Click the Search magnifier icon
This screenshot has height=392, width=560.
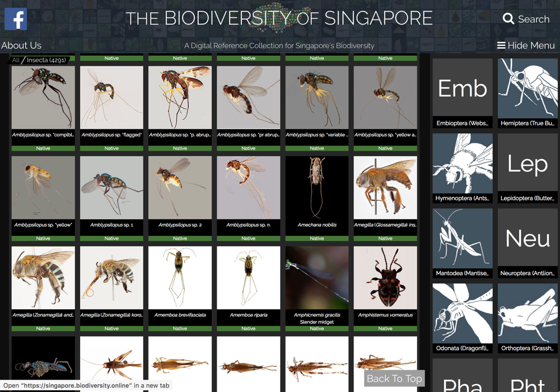point(508,18)
